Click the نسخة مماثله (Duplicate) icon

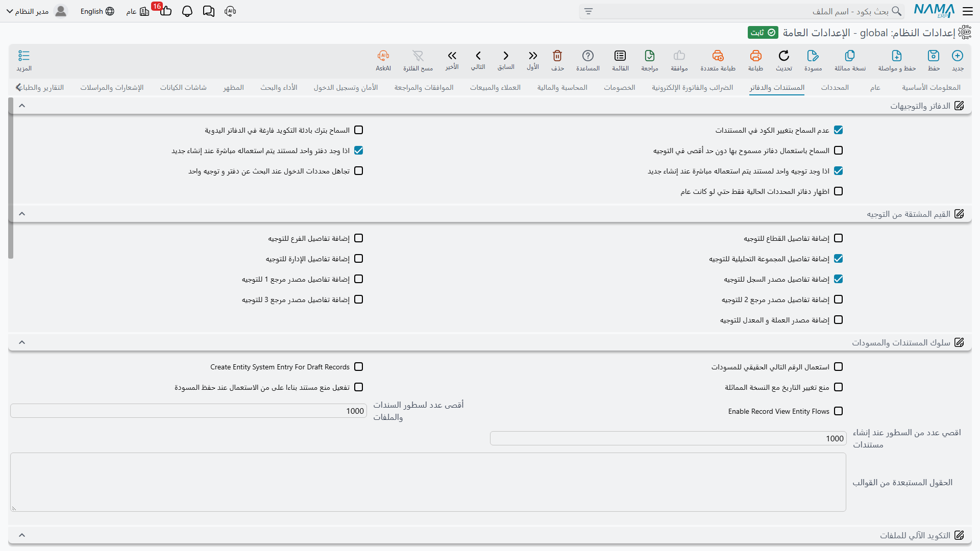click(850, 56)
